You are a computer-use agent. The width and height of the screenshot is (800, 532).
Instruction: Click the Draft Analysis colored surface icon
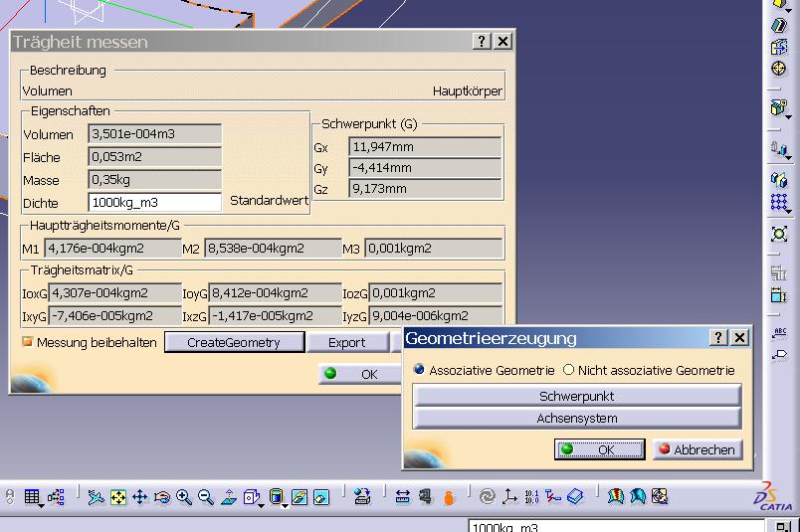[x=616, y=497]
